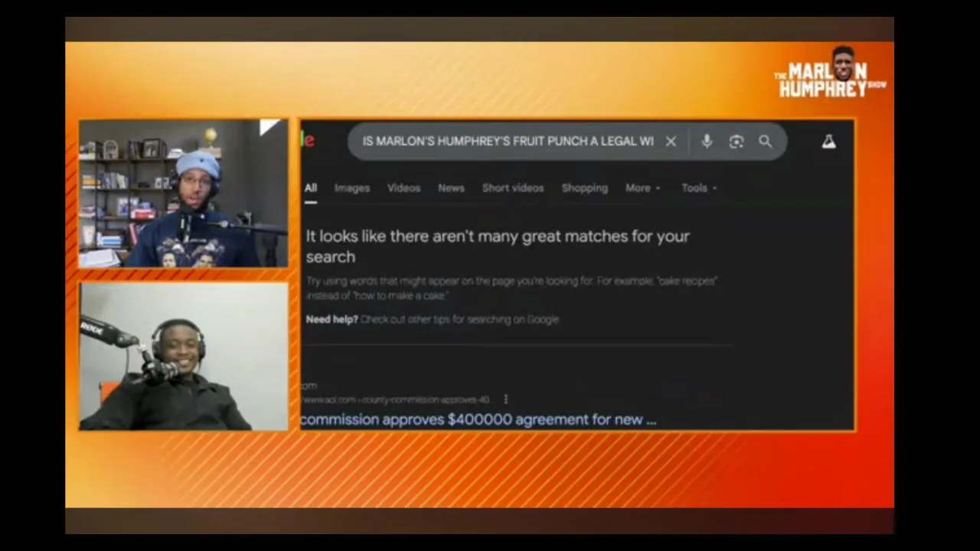
Task: Open the Shopping tab
Action: point(585,188)
